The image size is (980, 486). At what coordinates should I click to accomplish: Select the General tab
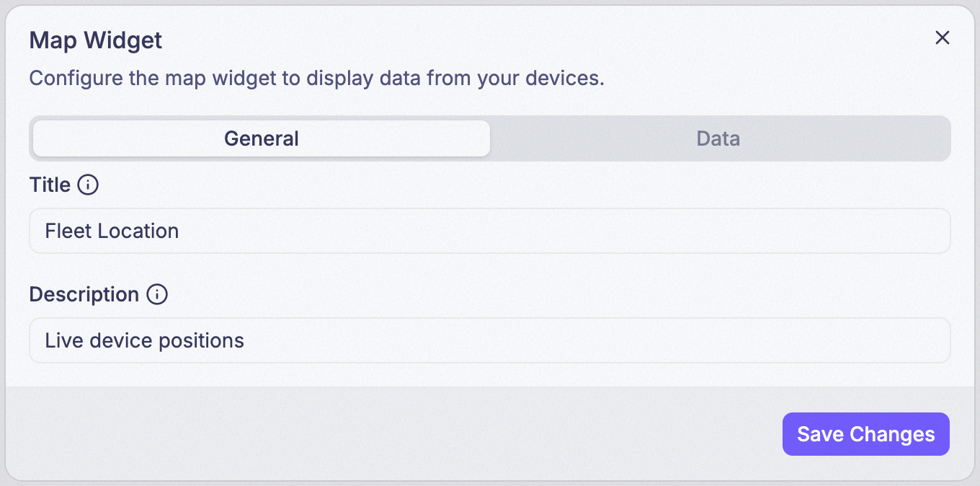262,138
